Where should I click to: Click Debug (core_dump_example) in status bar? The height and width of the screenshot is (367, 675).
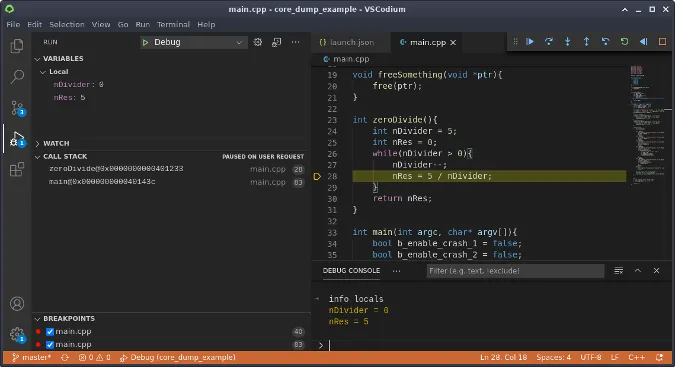coord(178,358)
